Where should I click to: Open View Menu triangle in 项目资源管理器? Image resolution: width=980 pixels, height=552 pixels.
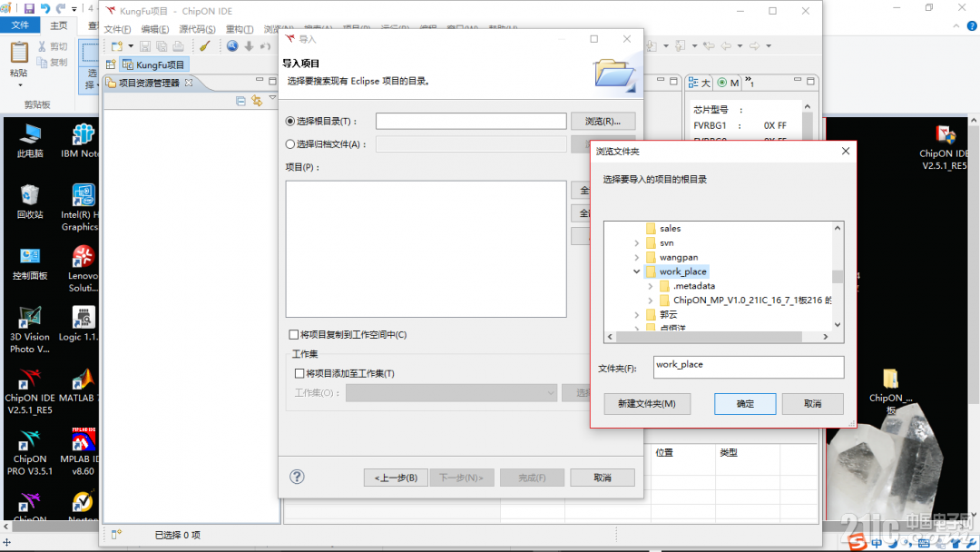tap(272, 99)
